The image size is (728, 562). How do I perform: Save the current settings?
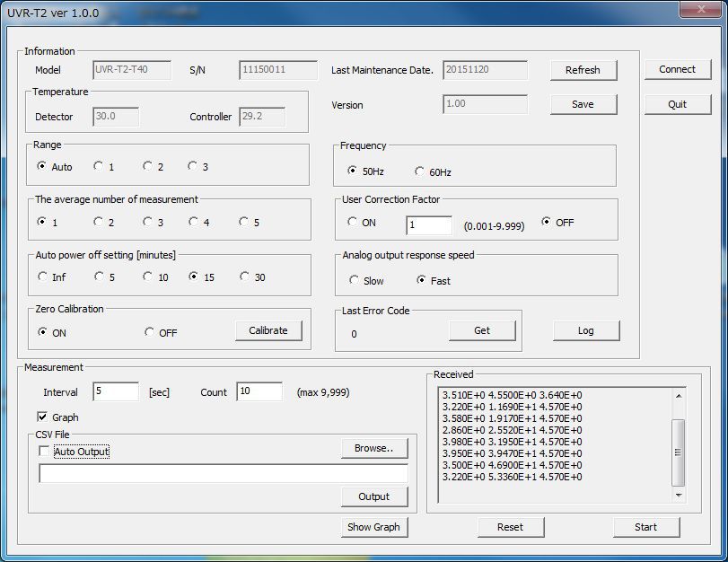583,104
